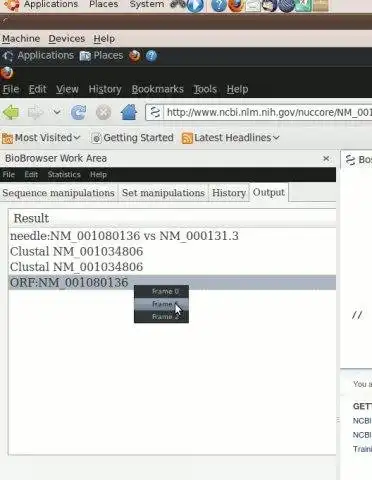Image resolution: width=372 pixels, height=480 pixels.
Task: Click the green Back arrow in Firefox
Action: [11, 113]
